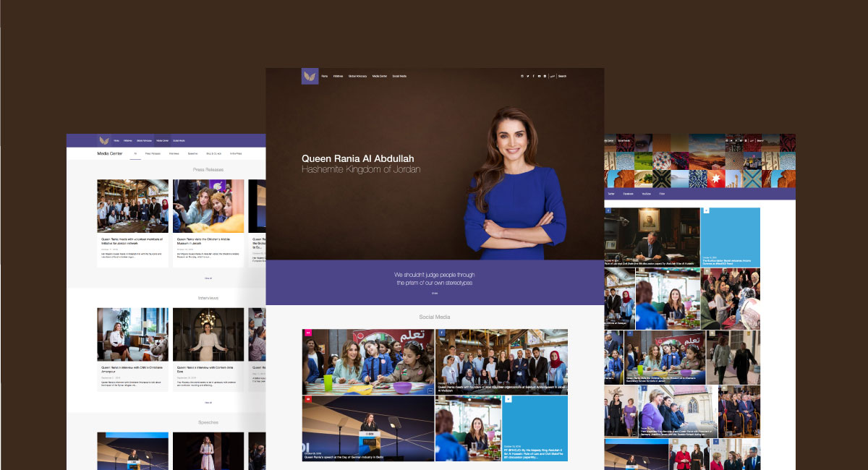
Task: Open Global Advocacy in the Media Center page navigation
Action: coord(144,140)
